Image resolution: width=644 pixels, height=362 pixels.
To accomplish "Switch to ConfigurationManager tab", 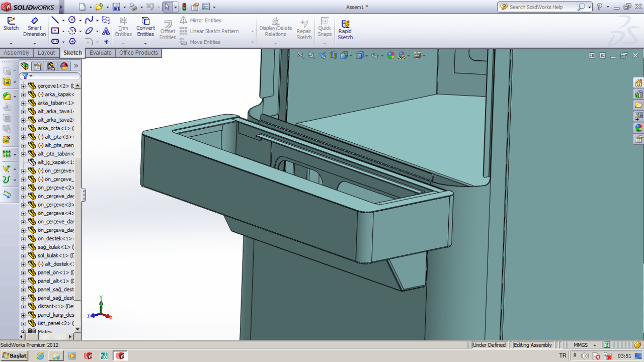I will (x=51, y=66).
